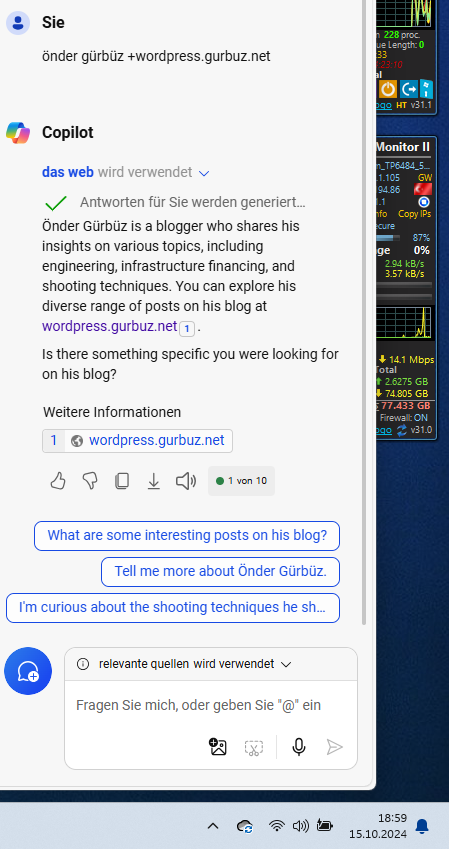Viewport: 449px width, 849px height.
Task: Click the '1 von 10' response counter
Action: pyautogui.click(x=242, y=481)
